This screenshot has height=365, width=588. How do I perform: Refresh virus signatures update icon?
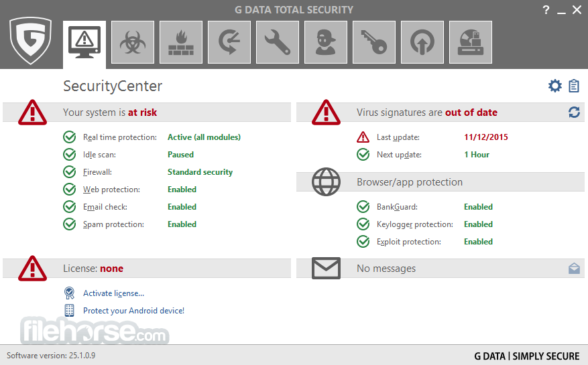(x=574, y=112)
